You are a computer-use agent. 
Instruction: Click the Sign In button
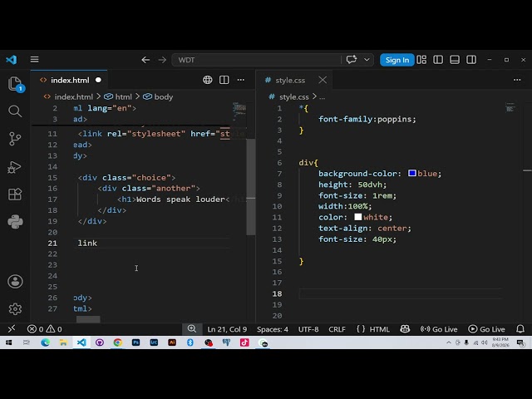coord(397,60)
